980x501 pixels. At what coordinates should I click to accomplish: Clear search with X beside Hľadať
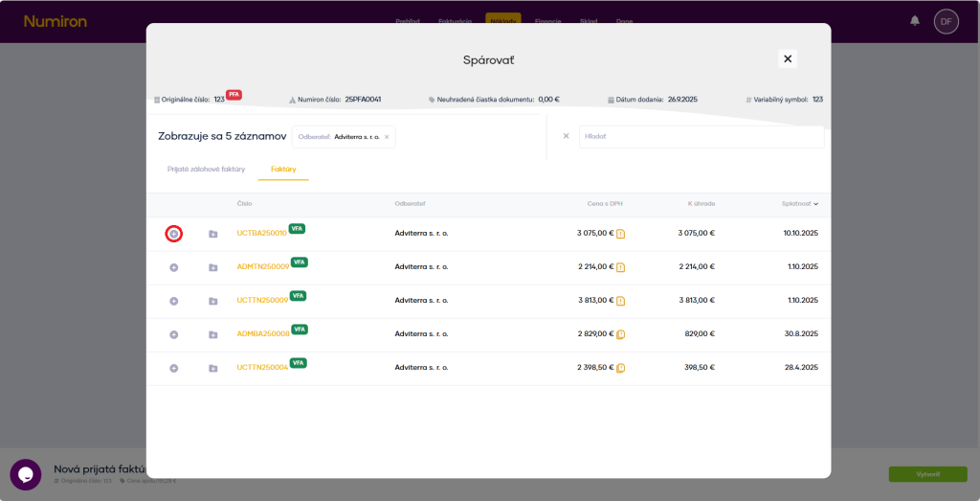pyautogui.click(x=566, y=136)
